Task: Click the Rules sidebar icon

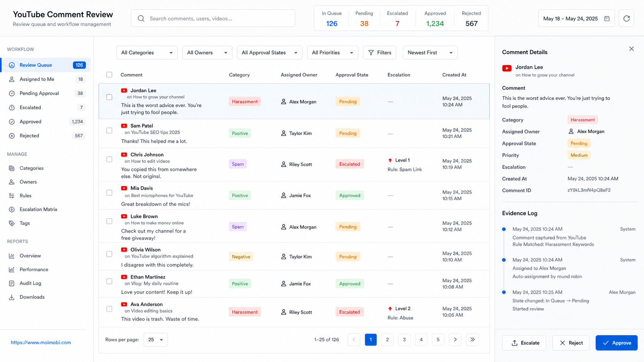Action: tap(12, 196)
